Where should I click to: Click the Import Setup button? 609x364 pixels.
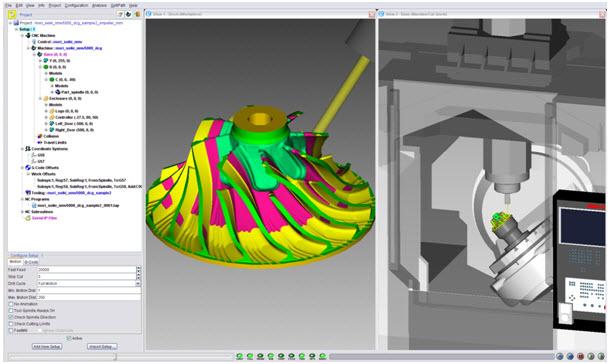pyautogui.click(x=102, y=347)
